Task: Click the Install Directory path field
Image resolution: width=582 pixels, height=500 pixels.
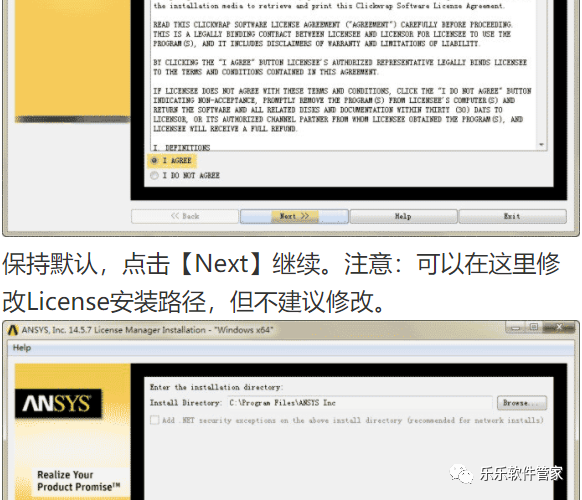Action: (359, 403)
